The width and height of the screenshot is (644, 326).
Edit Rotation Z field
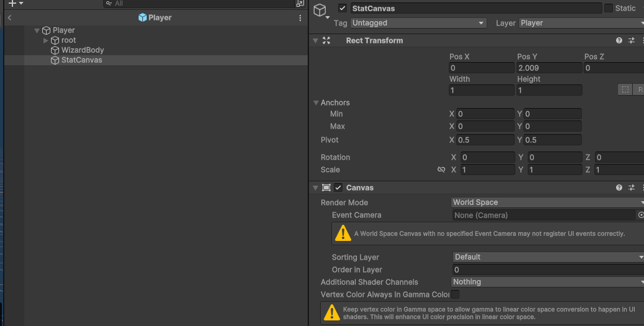point(619,157)
